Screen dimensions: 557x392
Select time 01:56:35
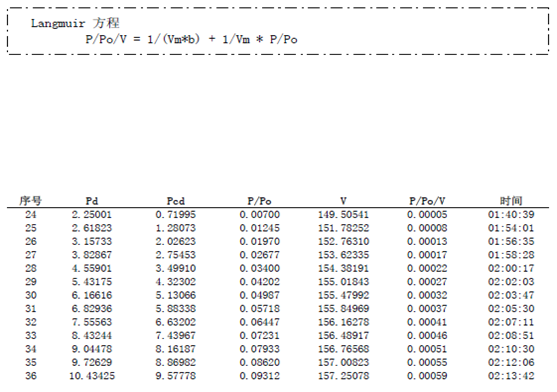tap(511, 241)
